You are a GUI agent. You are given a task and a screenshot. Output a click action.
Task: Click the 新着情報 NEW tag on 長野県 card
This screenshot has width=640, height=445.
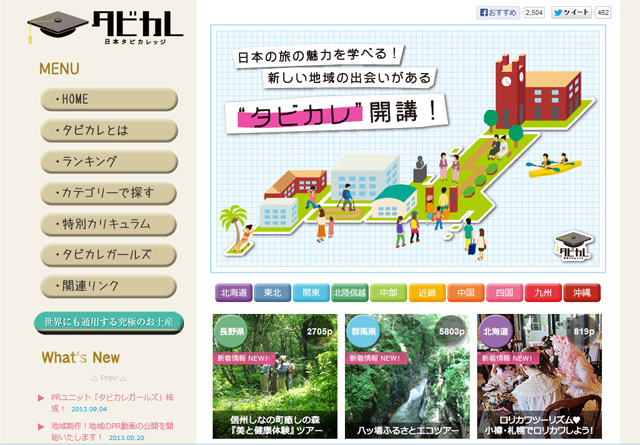tap(244, 358)
